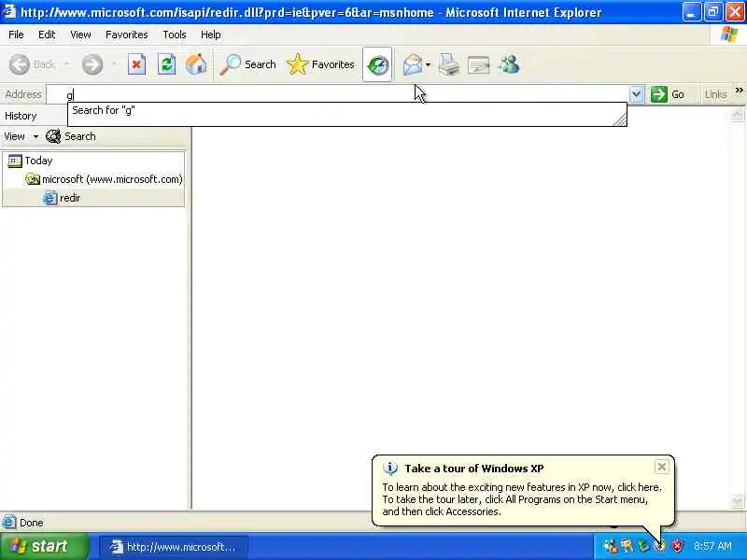Open the Messenger people icon
Image resolution: width=747 pixels, height=560 pixels.
(x=509, y=64)
